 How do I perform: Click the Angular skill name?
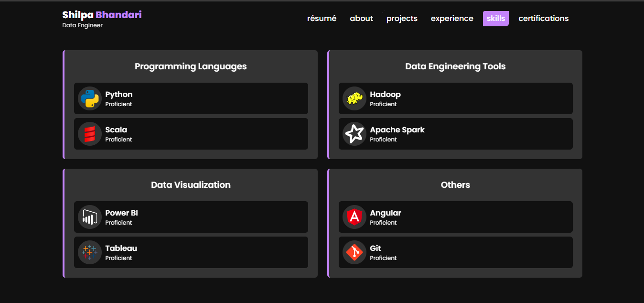point(386,213)
